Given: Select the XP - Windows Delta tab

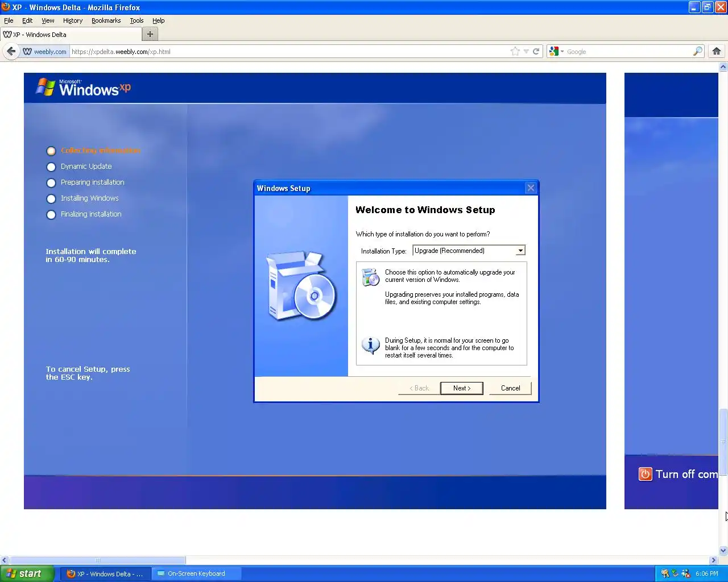Looking at the screenshot, I should (71, 34).
